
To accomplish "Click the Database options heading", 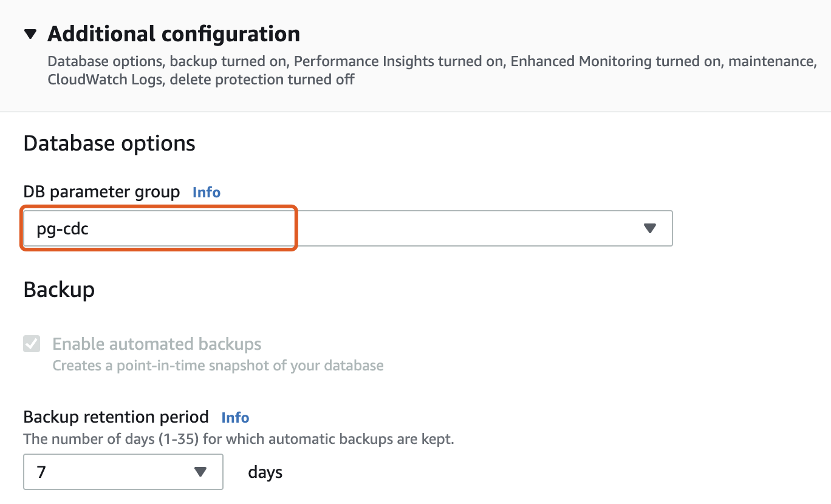I will pos(109,144).
